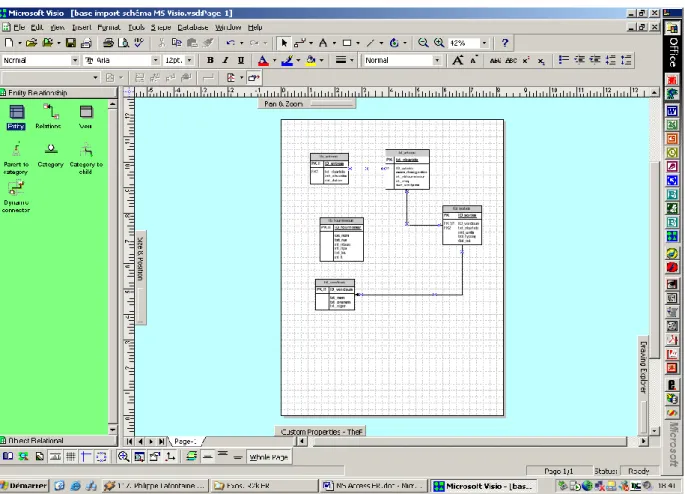The image size is (685, 494).
Task: Open the Database menu
Action: coord(193,27)
